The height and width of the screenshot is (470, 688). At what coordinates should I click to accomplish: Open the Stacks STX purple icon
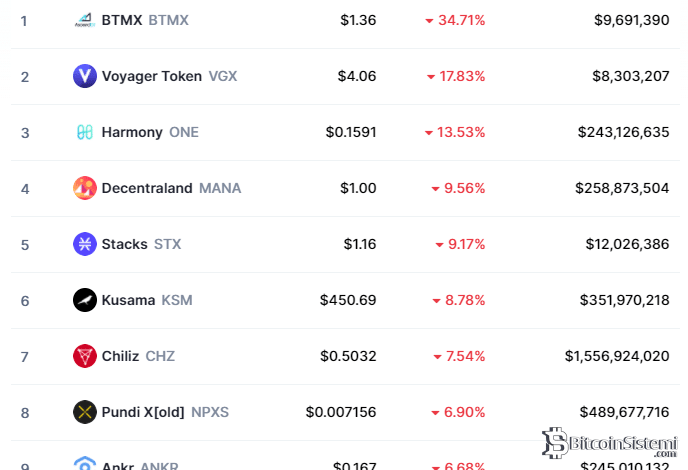[85, 244]
